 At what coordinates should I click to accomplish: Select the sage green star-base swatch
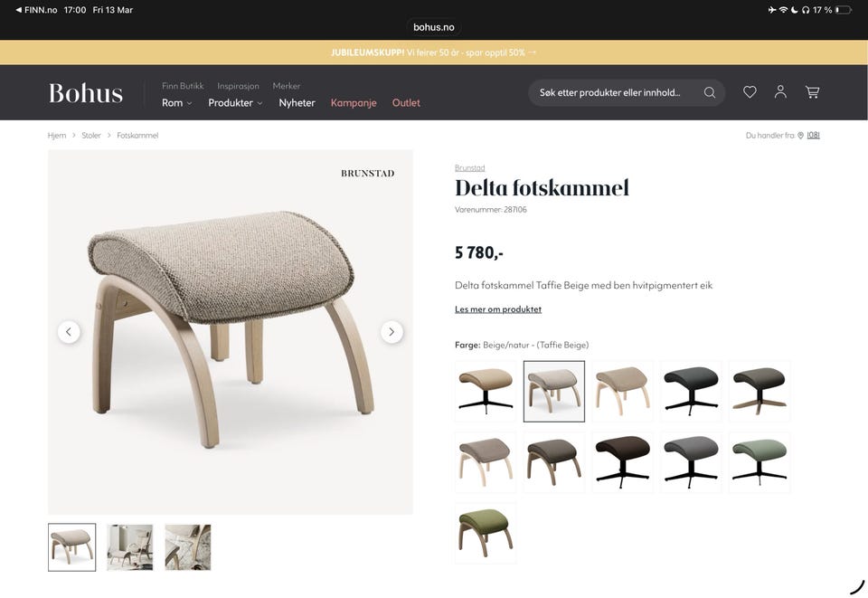[x=759, y=462]
